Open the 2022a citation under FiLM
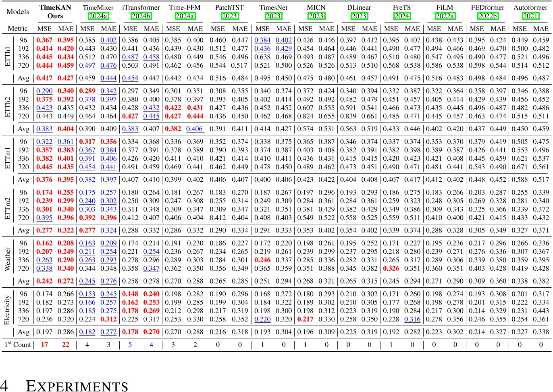 coord(445,16)
